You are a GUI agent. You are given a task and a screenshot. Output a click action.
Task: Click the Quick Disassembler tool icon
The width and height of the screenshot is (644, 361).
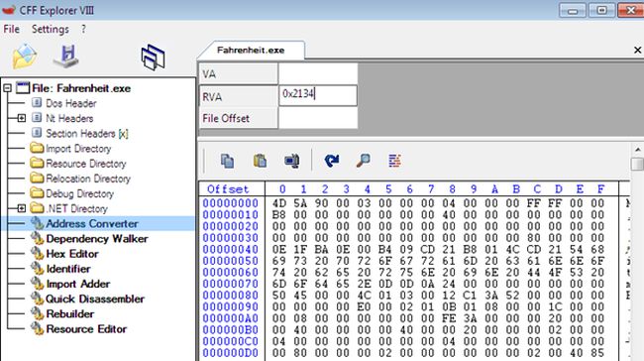tap(38, 299)
